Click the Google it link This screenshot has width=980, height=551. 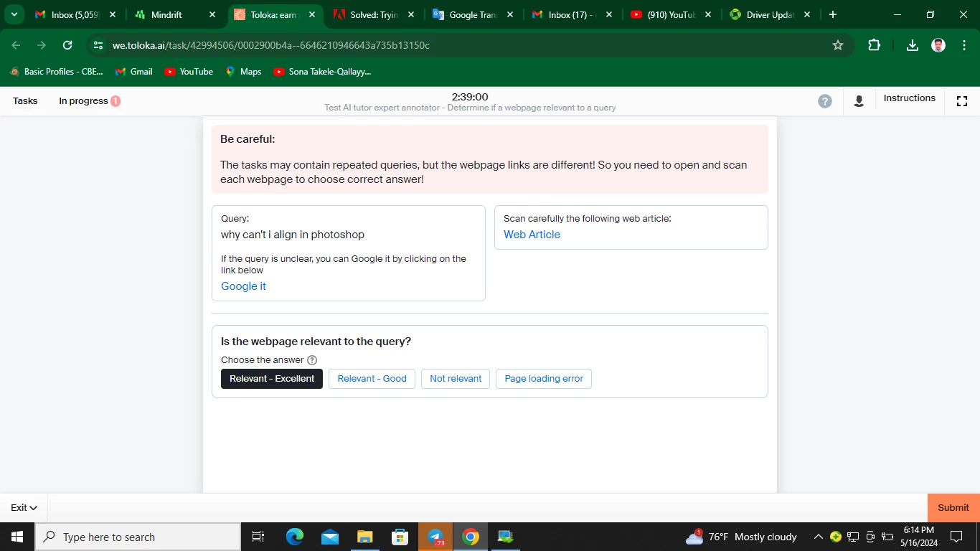[243, 286]
